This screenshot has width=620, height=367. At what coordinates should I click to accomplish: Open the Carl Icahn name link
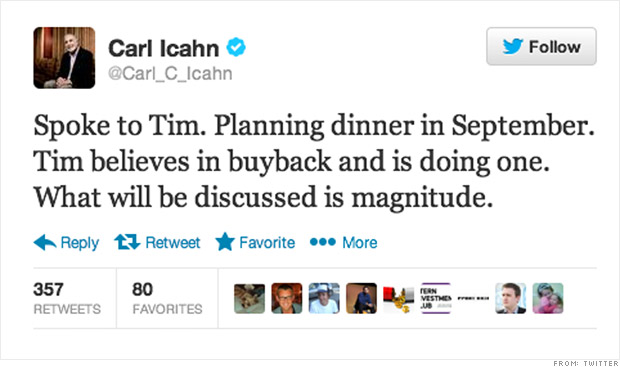pos(163,48)
